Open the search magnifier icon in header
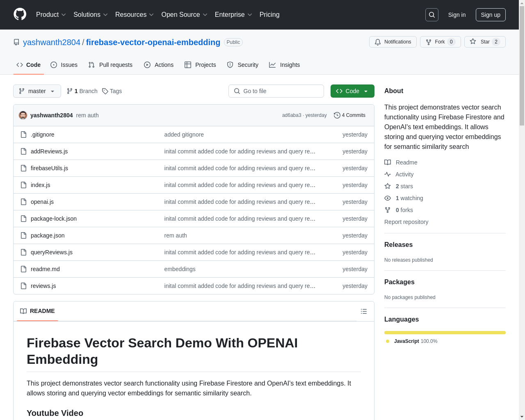This screenshot has width=525, height=420. (432, 15)
